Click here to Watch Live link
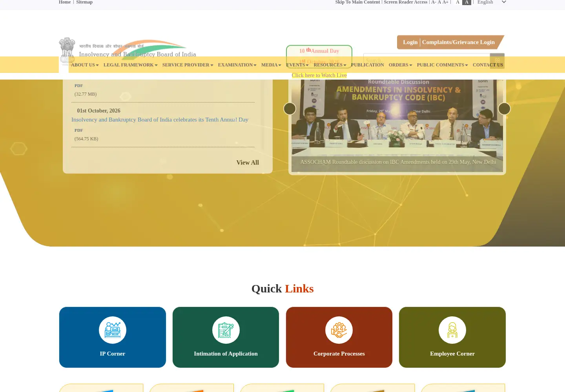Screen dimensions: 565x392 (319, 75)
